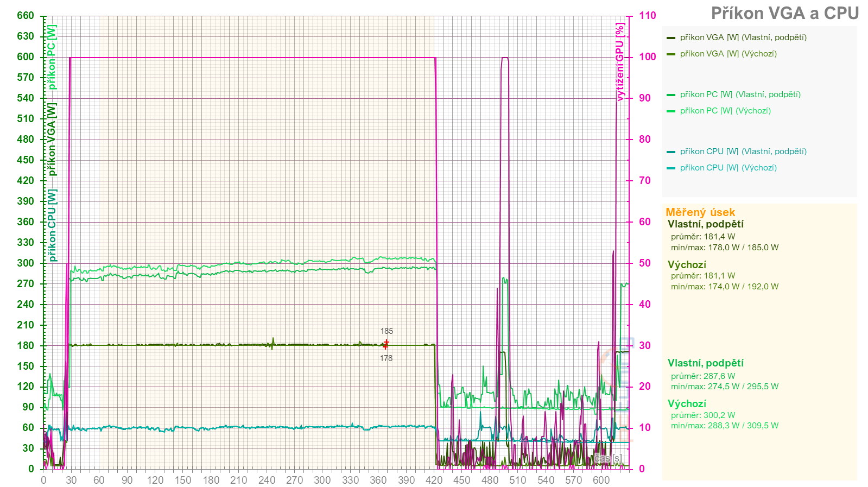The height and width of the screenshot is (487, 868).
Task: Click the red marker at peak 185
Action: point(386,342)
